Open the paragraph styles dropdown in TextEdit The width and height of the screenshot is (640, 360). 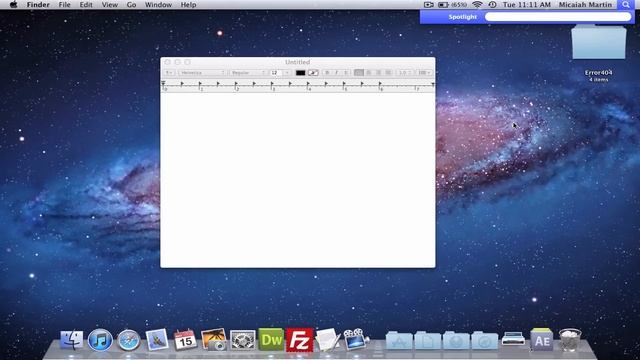[169, 73]
